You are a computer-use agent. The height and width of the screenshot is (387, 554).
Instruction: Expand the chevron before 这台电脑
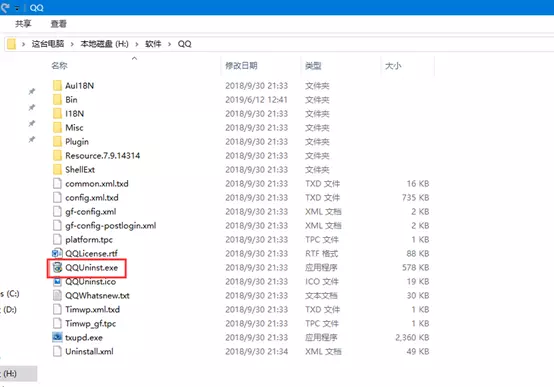(x=24, y=44)
